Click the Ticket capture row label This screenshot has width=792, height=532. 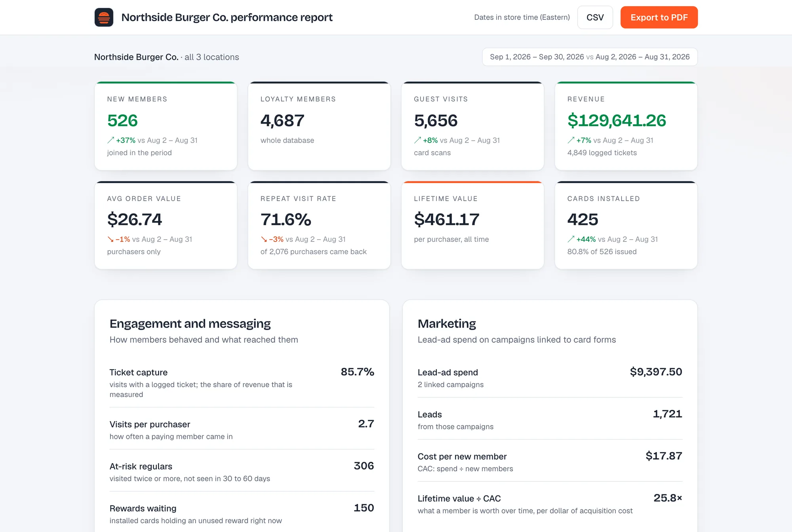(x=139, y=372)
